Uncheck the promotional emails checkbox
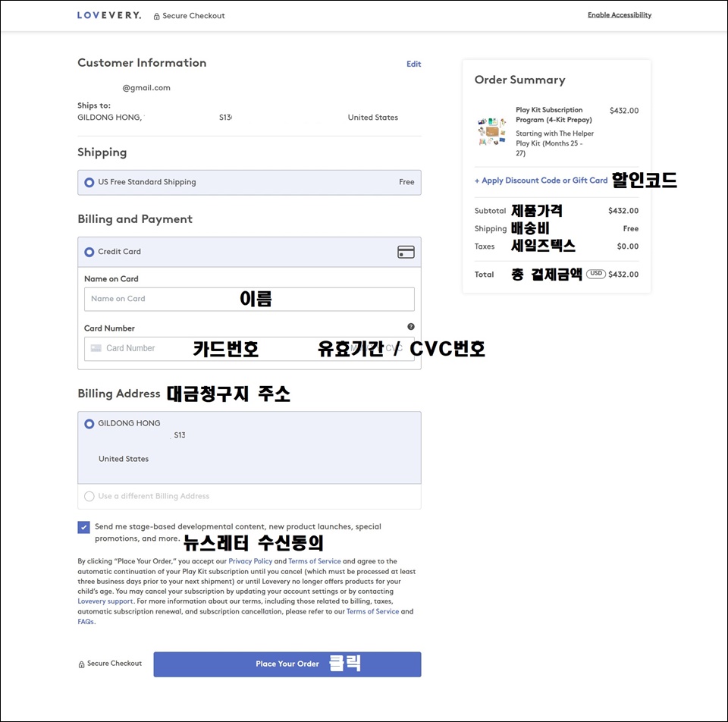The width and height of the screenshot is (728, 722). pyautogui.click(x=83, y=527)
